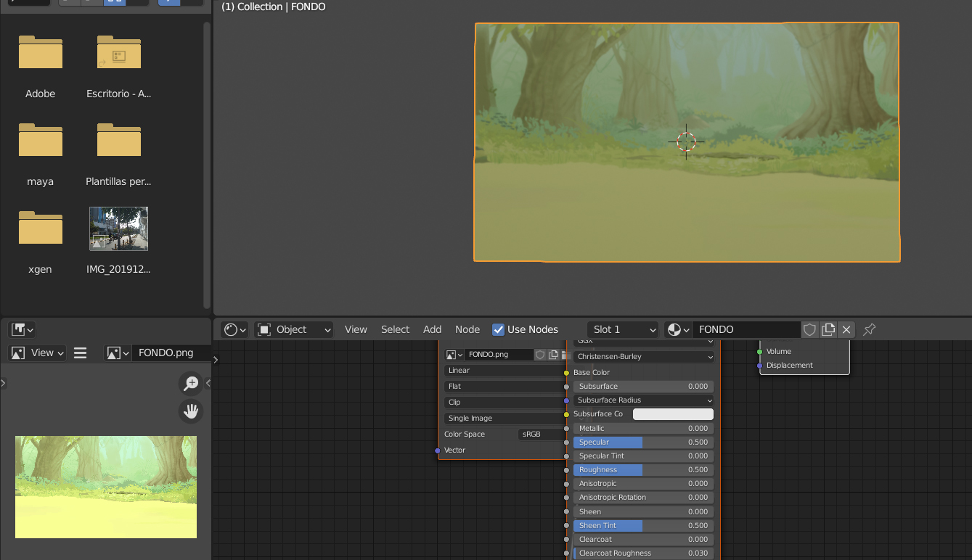This screenshot has height=560, width=972.
Task: Click the Specular Tint slider
Action: (643, 456)
